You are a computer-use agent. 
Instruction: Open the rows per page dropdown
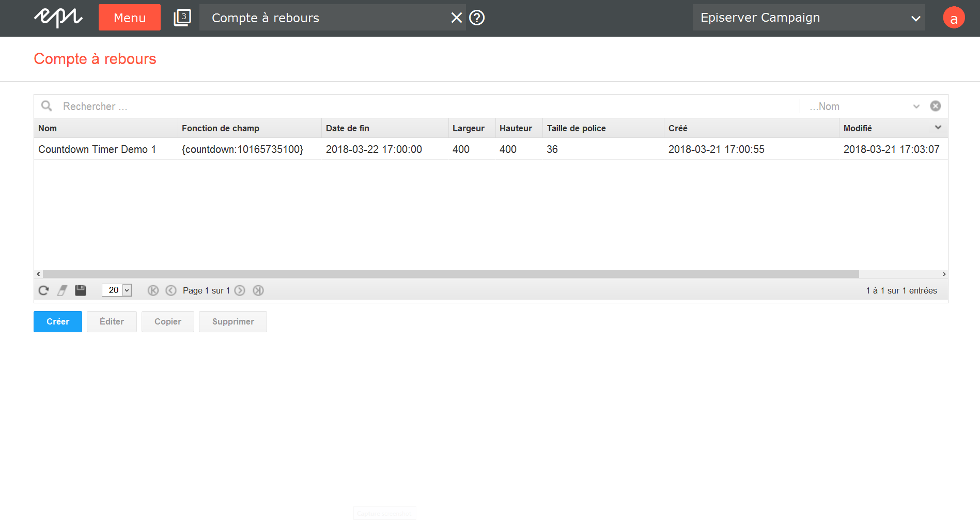click(x=117, y=290)
